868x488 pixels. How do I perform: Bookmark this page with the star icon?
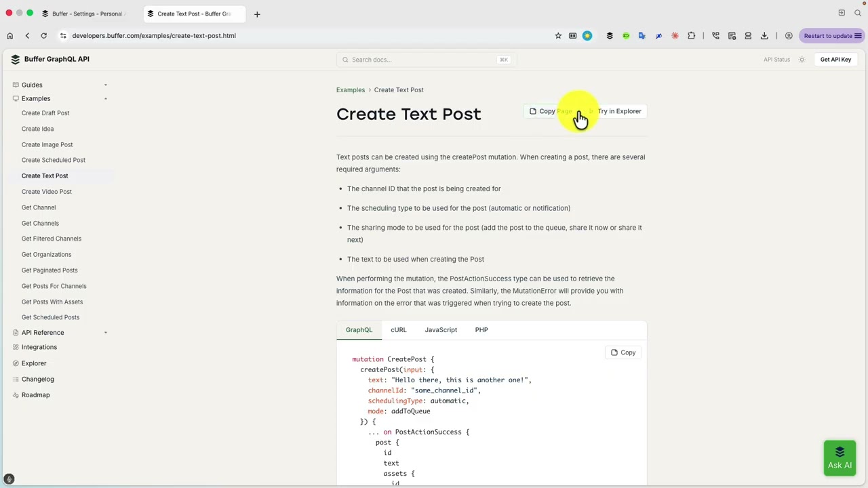point(558,36)
